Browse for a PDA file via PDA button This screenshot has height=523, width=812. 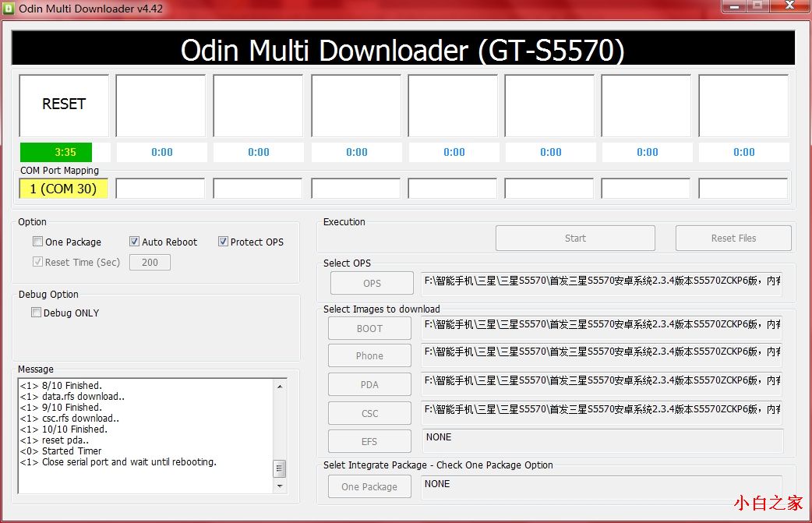click(369, 385)
